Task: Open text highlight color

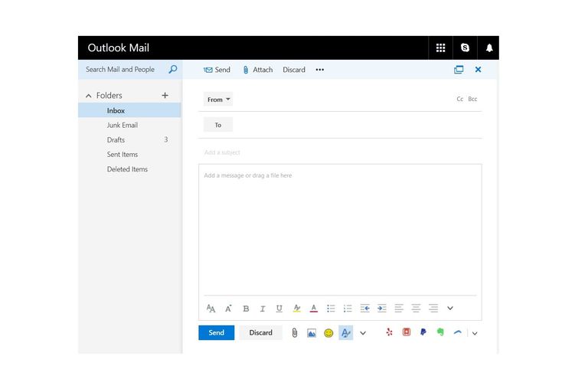Action: (296, 309)
